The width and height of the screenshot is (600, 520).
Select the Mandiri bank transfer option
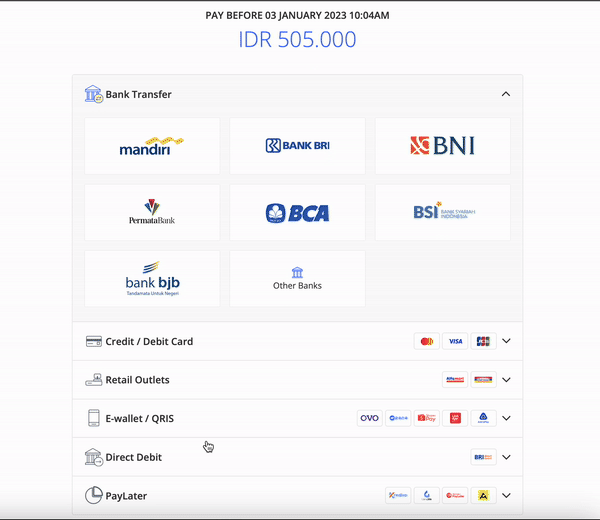point(152,146)
